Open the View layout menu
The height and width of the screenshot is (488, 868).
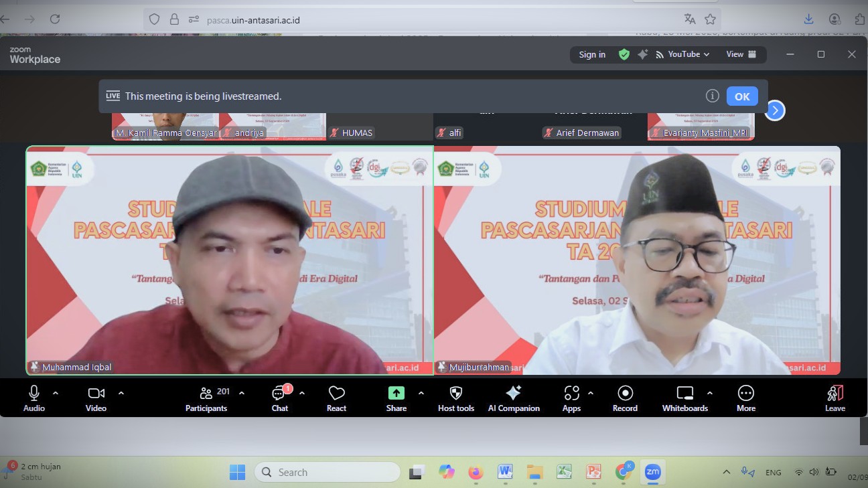[741, 54]
